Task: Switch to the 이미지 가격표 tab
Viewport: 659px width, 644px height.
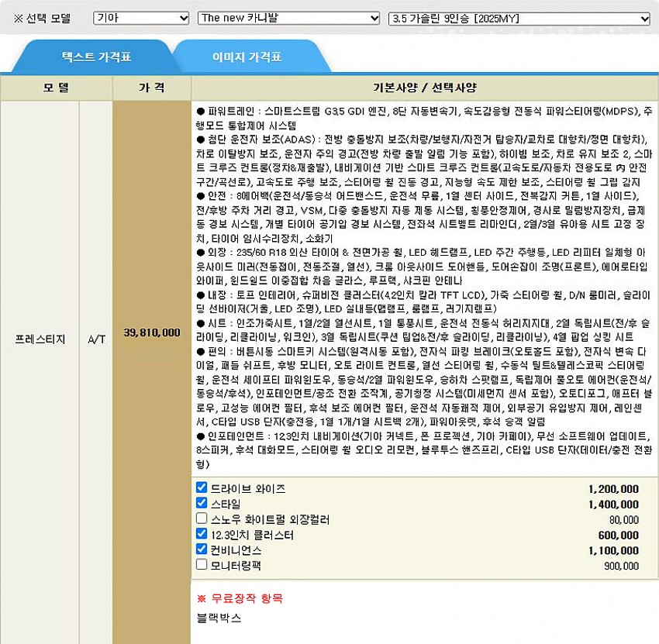Action: click(x=247, y=57)
